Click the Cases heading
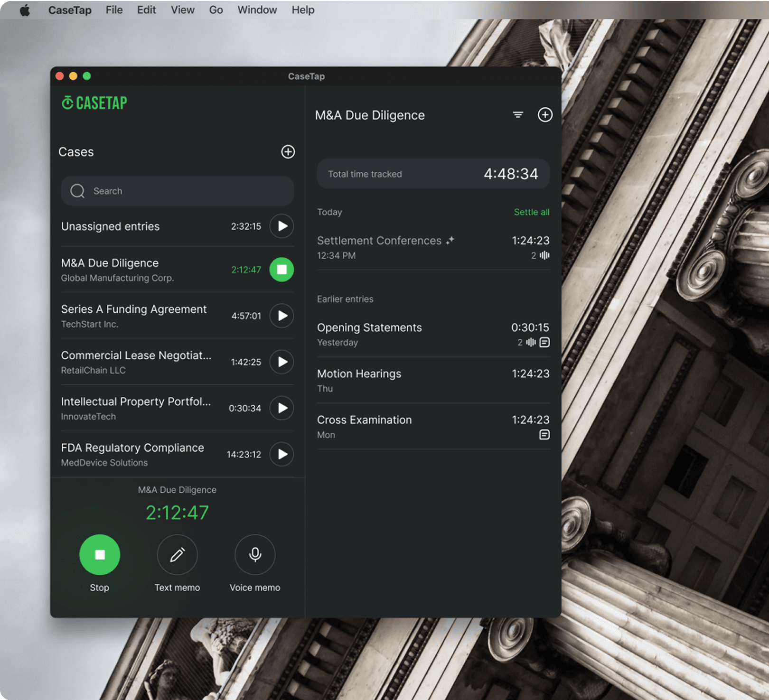This screenshot has height=700, width=769. (76, 152)
